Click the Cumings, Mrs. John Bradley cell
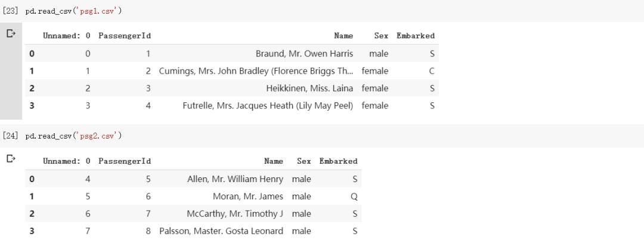The height and width of the screenshot is (244, 644). tap(256, 71)
